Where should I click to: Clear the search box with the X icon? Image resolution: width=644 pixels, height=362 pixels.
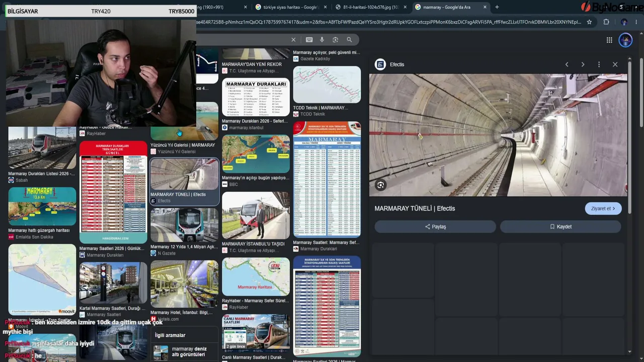tap(293, 40)
